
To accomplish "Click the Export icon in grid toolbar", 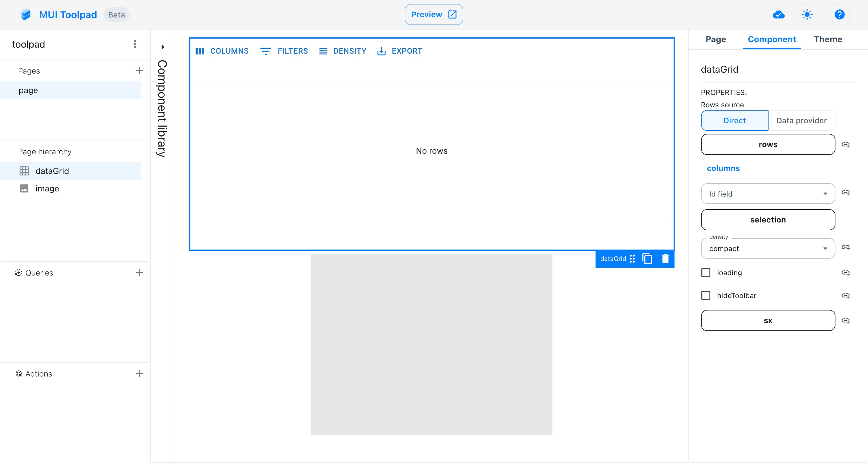I will click(x=381, y=51).
